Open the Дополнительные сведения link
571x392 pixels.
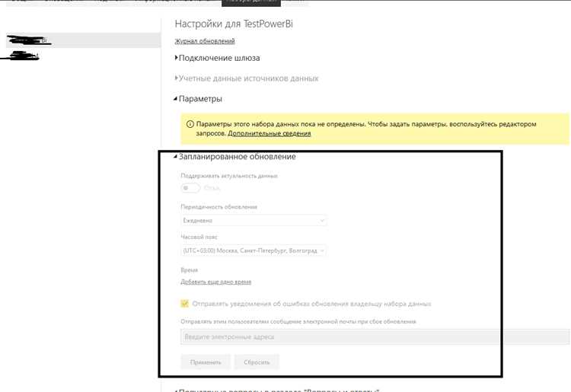[269, 133]
